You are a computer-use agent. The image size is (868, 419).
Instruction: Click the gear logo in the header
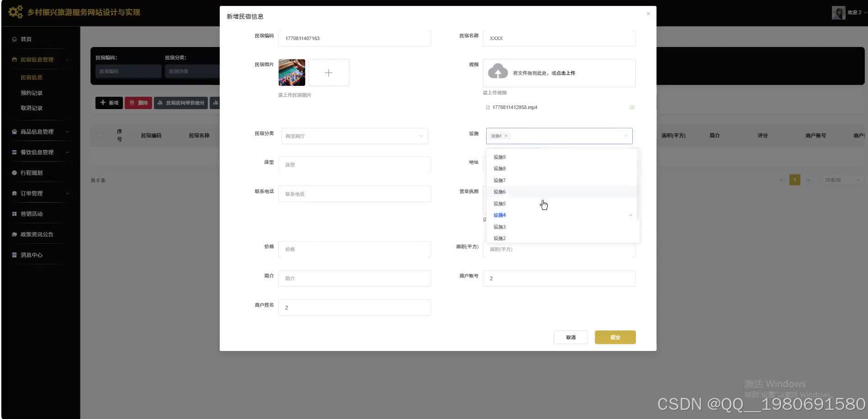[x=16, y=12]
